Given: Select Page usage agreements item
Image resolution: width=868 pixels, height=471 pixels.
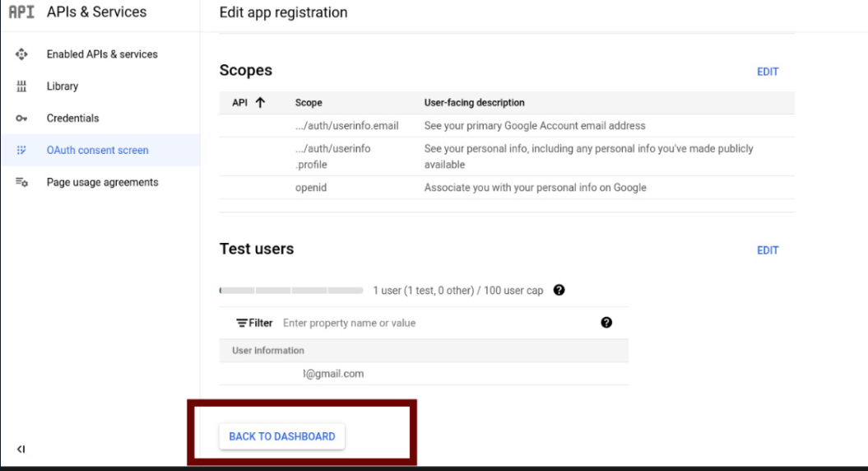Looking at the screenshot, I should coord(102,183).
